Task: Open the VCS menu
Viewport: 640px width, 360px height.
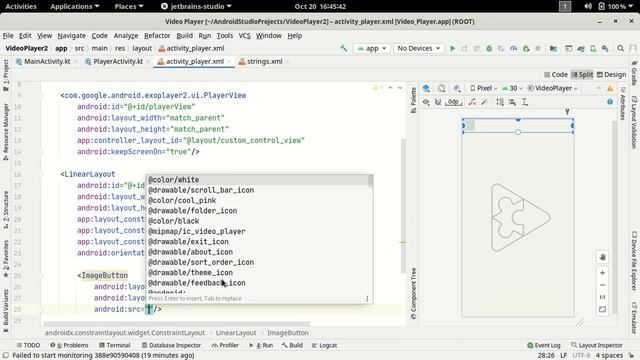Action: point(244,36)
